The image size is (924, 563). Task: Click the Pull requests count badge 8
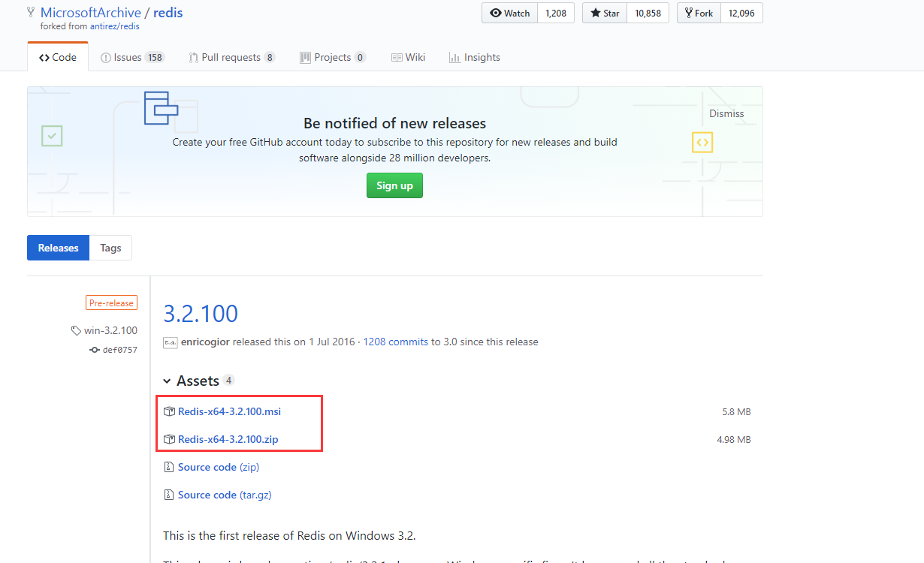270,58
